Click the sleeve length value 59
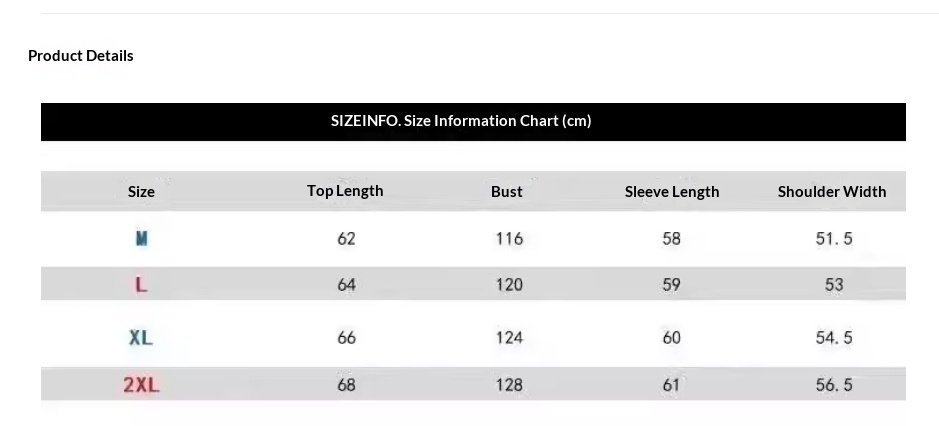This screenshot has height=426, width=939. point(671,285)
